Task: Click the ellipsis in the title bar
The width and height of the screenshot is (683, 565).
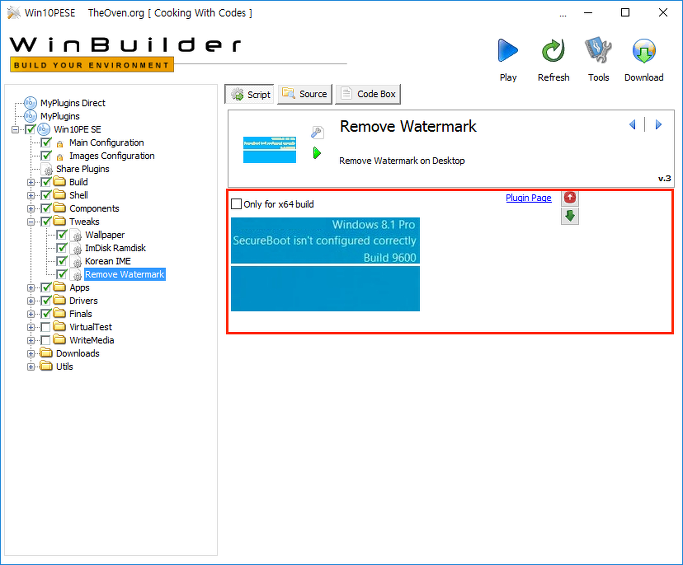Action: 563,15
